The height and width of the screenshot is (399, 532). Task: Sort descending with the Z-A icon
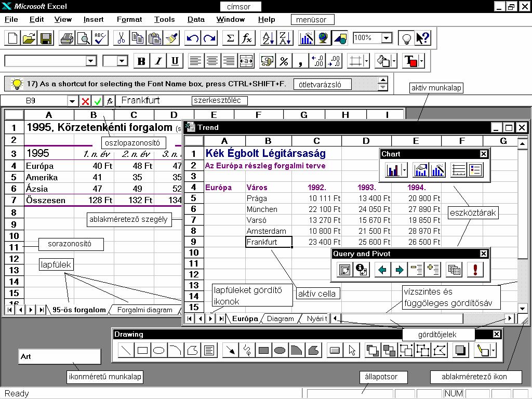point(285,38)
